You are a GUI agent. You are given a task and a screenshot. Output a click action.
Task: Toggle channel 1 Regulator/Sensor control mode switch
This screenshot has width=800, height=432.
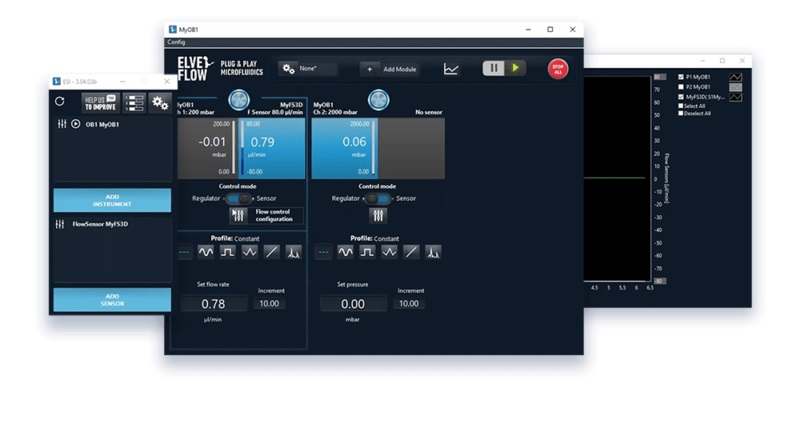(238, 198)
